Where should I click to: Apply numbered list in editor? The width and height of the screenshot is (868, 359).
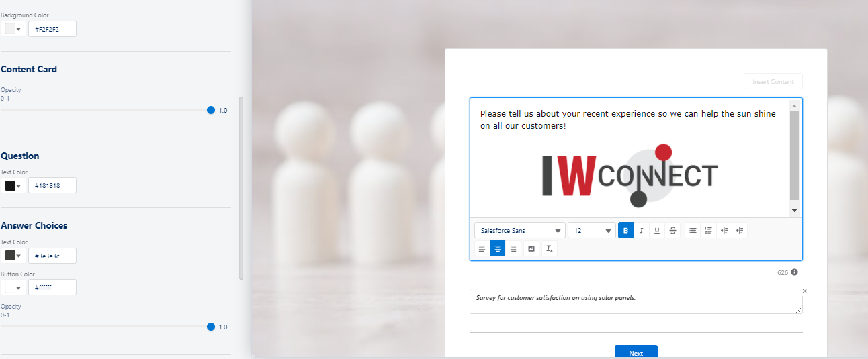click(708, 230)
